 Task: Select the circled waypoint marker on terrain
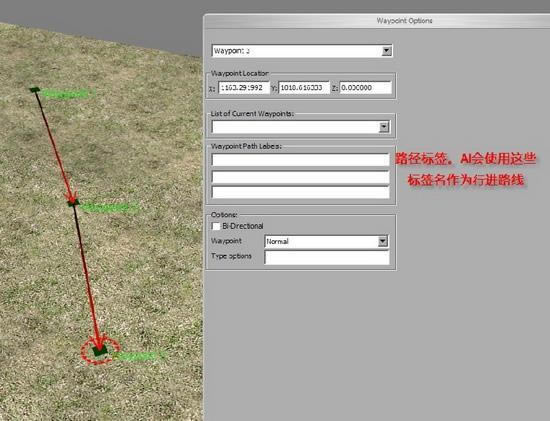pos(100,350)
